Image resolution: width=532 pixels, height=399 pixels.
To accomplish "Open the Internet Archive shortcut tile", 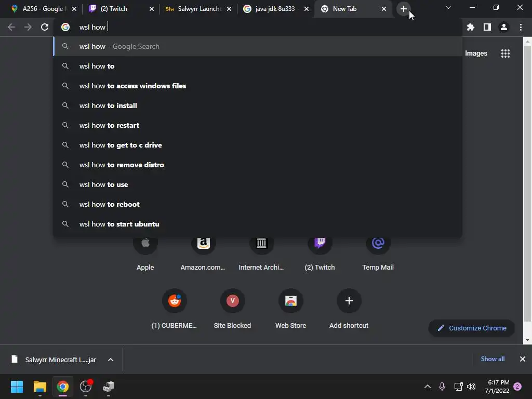I will pyautogui.click(x=261, y=252).
